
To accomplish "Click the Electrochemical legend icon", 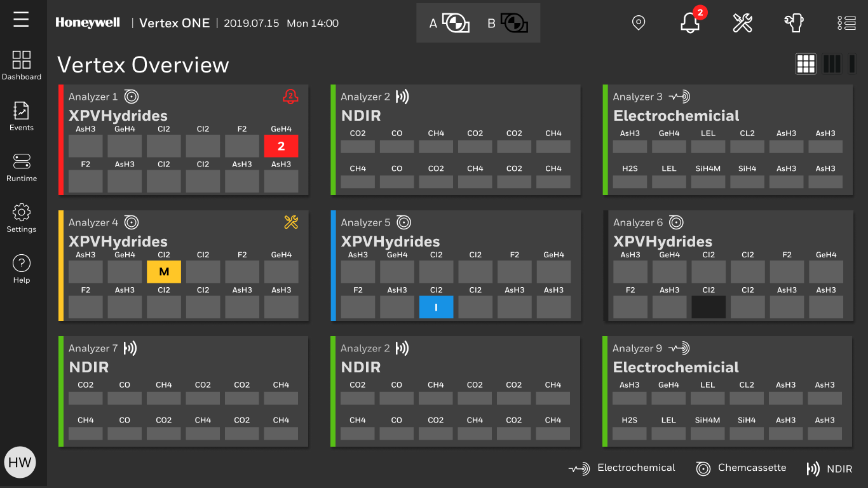I will click(x=579, y=469).
